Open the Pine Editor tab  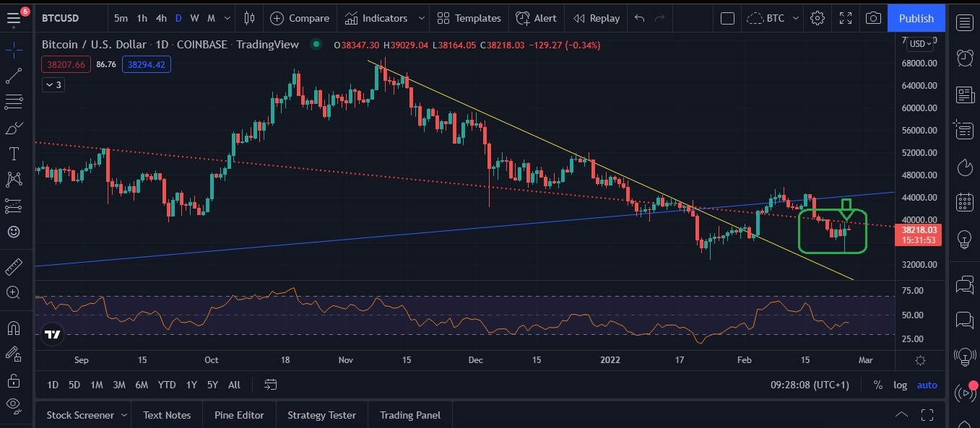239,415
